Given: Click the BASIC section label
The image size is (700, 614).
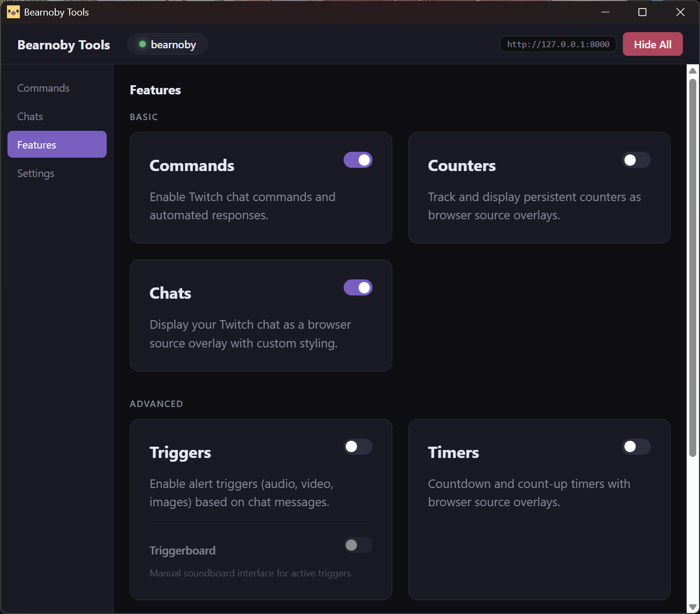Looking at the screenshot, I should (x=144, y=117).
